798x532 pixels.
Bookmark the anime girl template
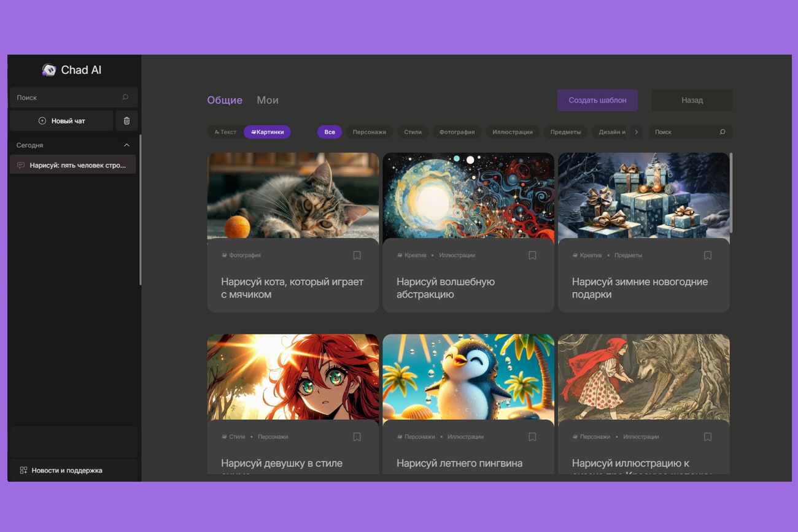pos(357,437)
